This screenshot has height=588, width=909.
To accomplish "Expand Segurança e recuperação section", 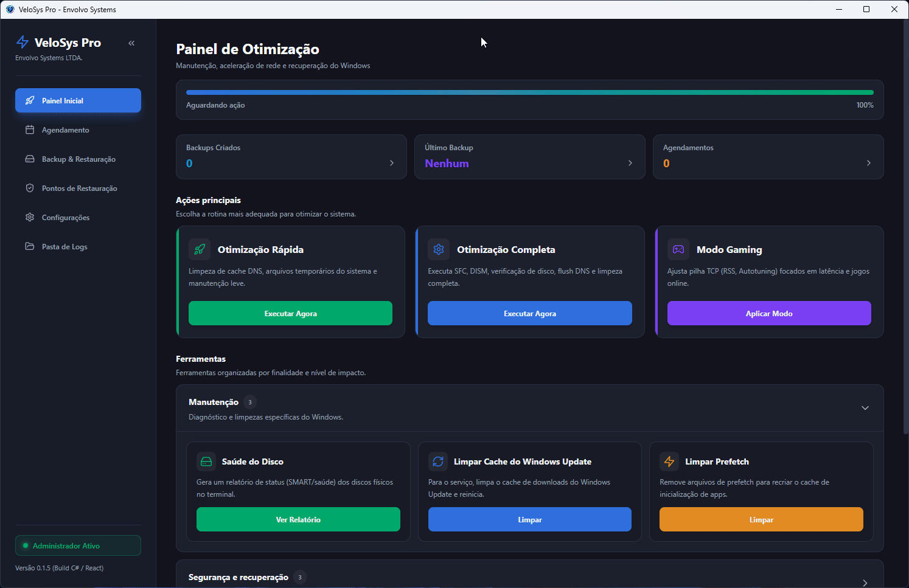I will (865, 583).
